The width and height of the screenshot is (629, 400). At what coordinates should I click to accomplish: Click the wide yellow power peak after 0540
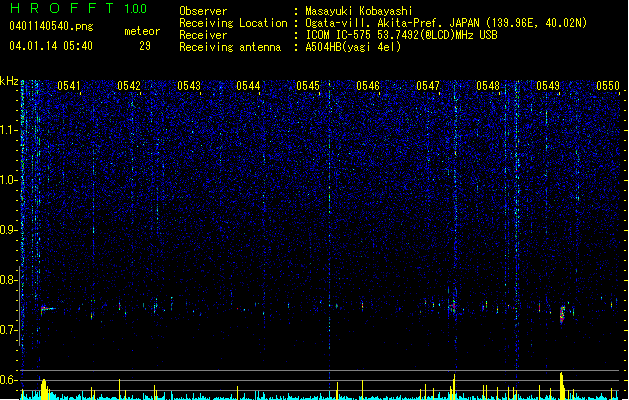pos(44,389)
